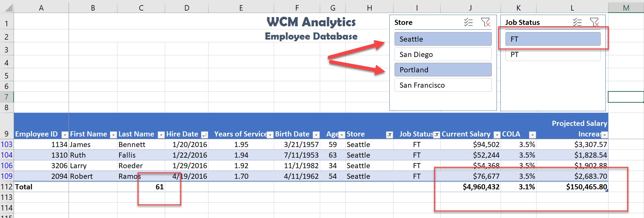Select column A header
The image size is (644, 218).
41,8
